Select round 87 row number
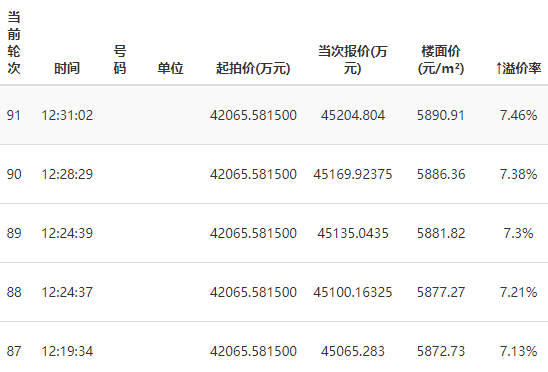 (x=14, y=351)
